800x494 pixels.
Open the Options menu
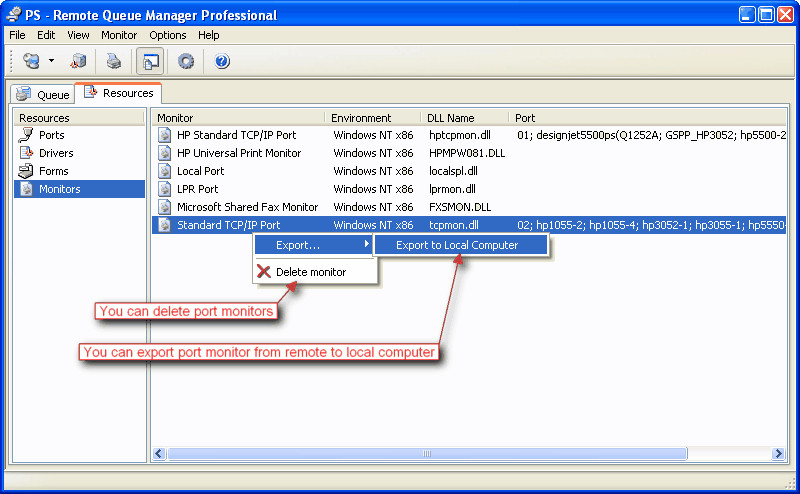coord(168,35)
